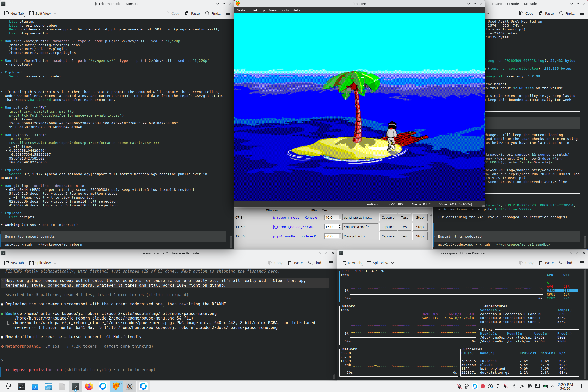Image resolution: width=588 pixels, height=392 pixels.
Task: Open the Help menu in jcreborn window
Action: tap(296, 10)
